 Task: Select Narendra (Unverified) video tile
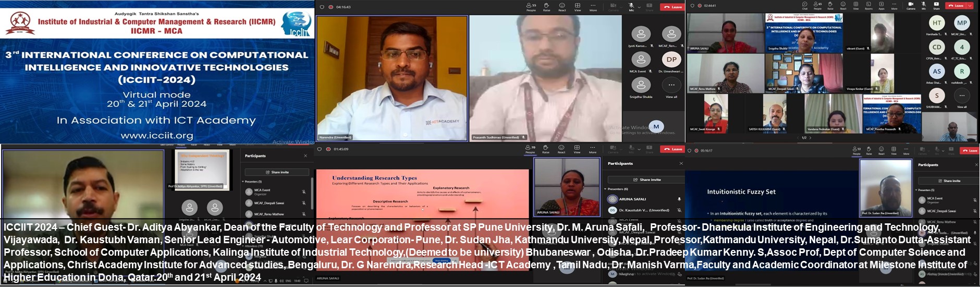[x=392, y=78]
